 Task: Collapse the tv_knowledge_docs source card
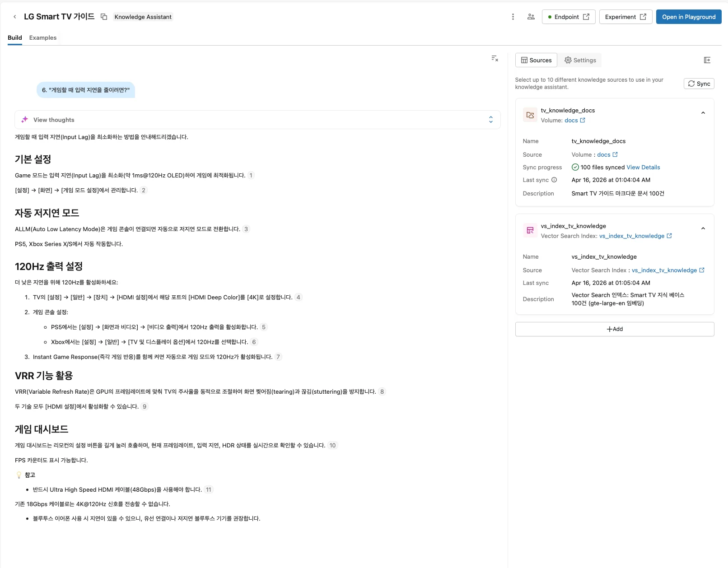point(703,113)
